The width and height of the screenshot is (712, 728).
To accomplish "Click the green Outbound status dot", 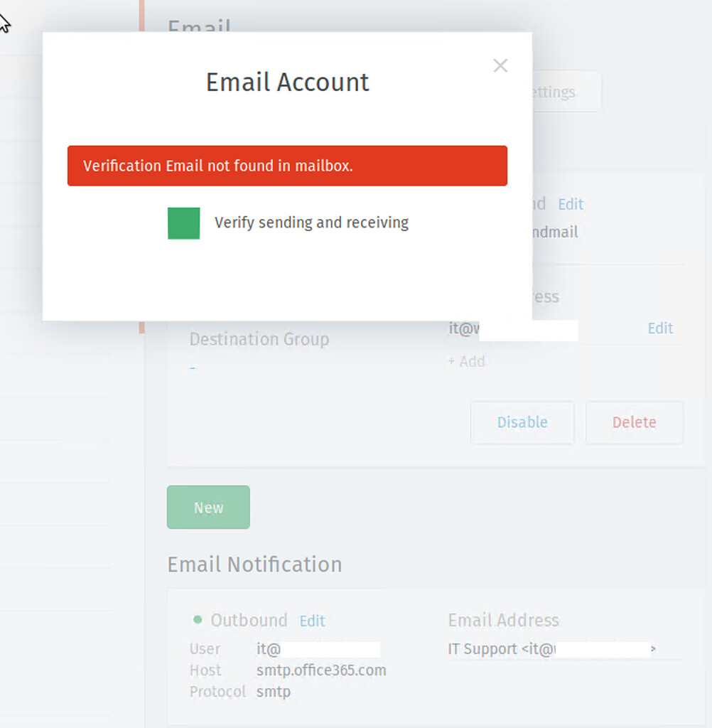I will [x=198, y=620].
